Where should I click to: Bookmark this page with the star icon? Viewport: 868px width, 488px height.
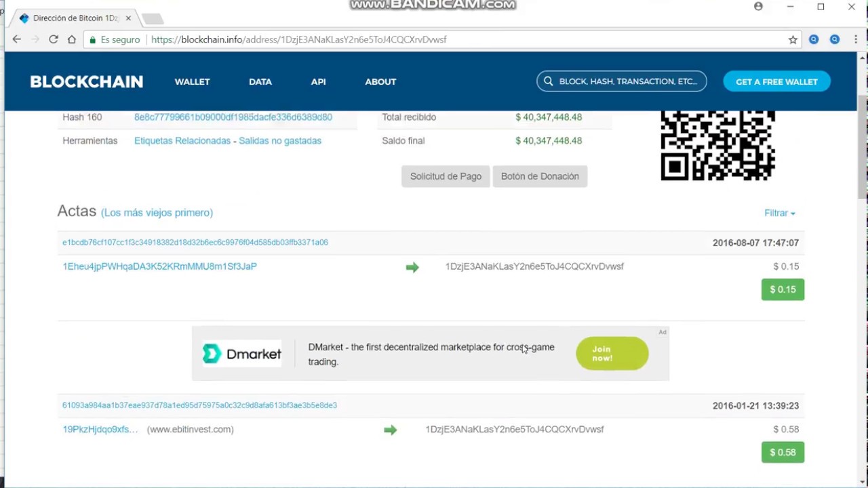tap(793, 39)
